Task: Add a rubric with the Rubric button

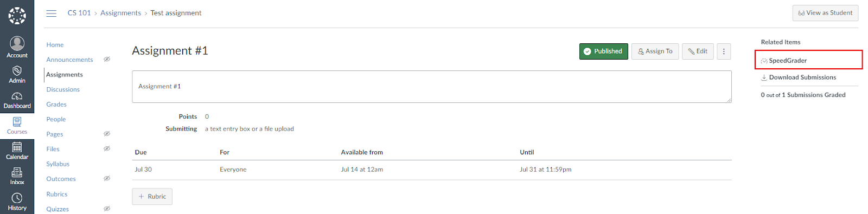Action: point(152,197)
